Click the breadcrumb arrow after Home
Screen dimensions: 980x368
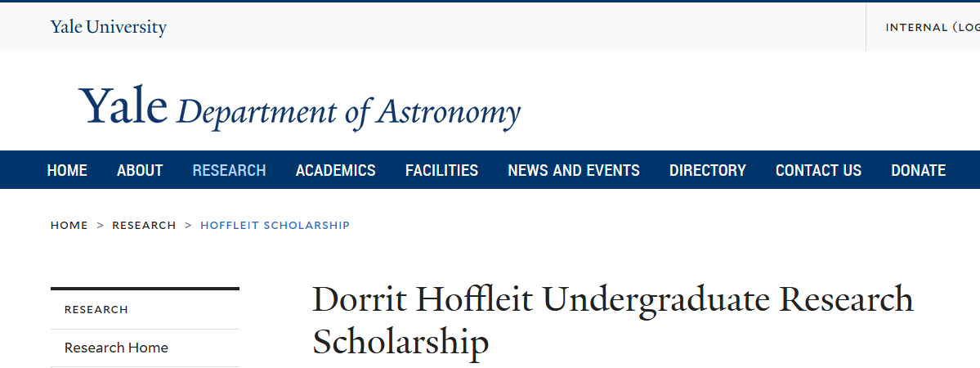[101, 225]
